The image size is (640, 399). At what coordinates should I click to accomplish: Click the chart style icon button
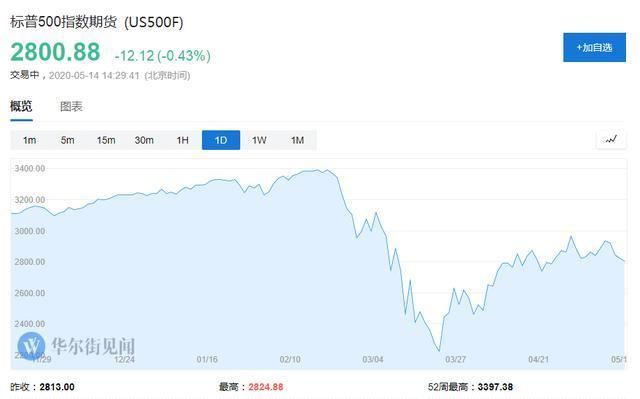pos(611,140)
